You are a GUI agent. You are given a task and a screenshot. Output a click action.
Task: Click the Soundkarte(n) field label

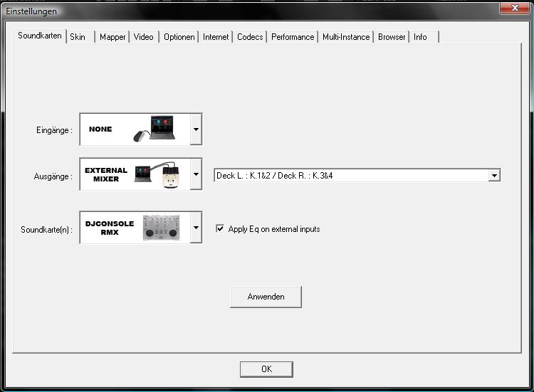47,230
